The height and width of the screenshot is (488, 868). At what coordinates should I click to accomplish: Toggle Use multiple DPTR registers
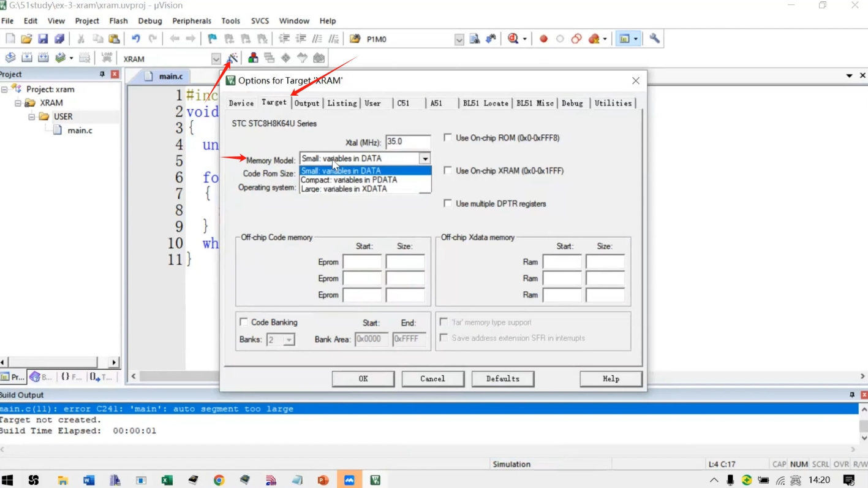click(x=448, y=204)
